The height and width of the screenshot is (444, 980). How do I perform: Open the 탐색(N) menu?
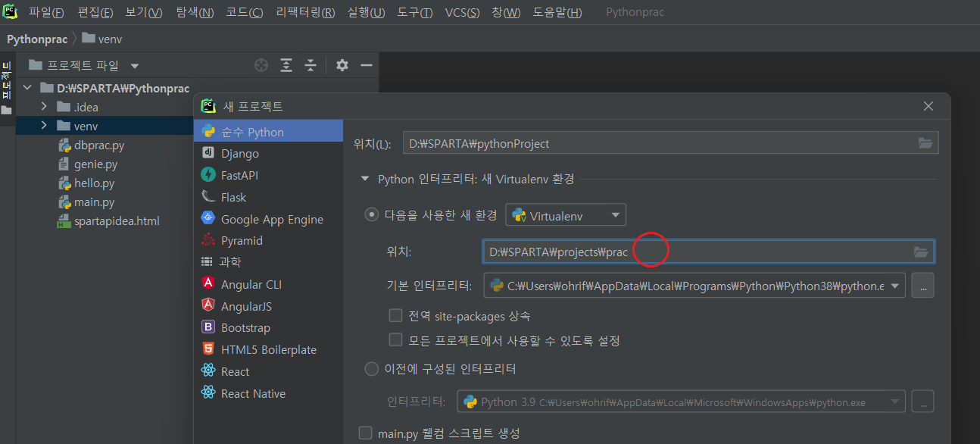195,13
